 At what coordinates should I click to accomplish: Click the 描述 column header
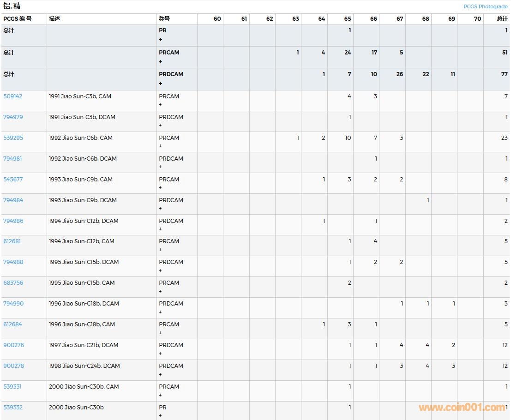point(54,19)
